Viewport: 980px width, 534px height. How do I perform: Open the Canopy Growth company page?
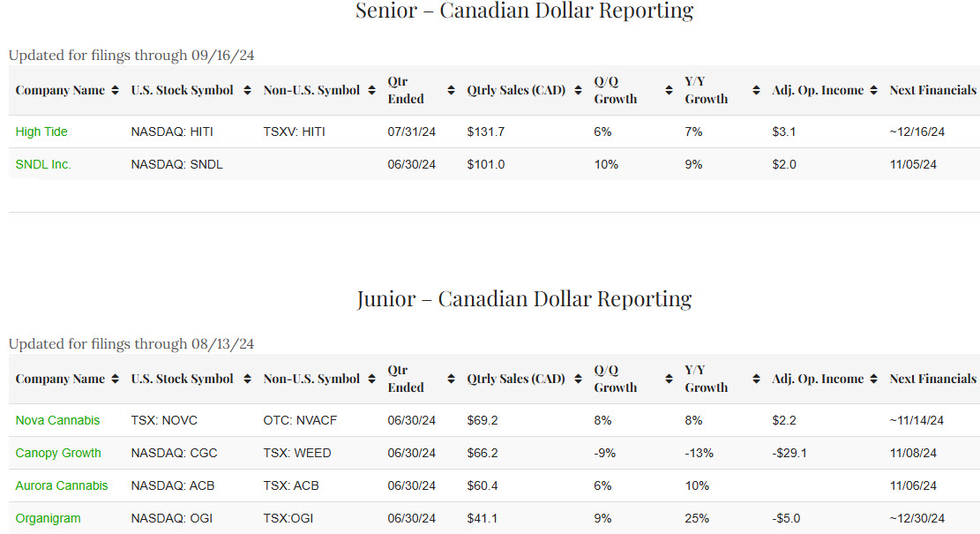tap(58, 453)
